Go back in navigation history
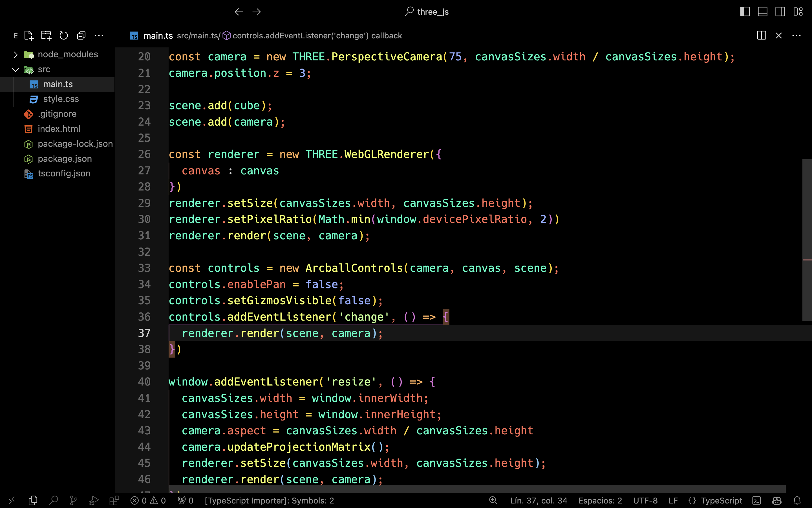Viewport: 812px width, 508px height. point(239,12)
